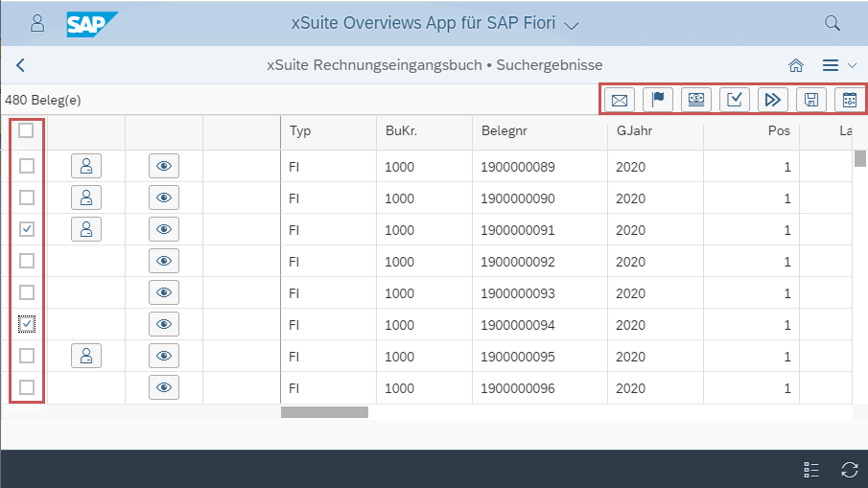The height and width of the screenshot is (488, 868).
Task: Click the money payment toolbar icon
Action: click(696, 100)
